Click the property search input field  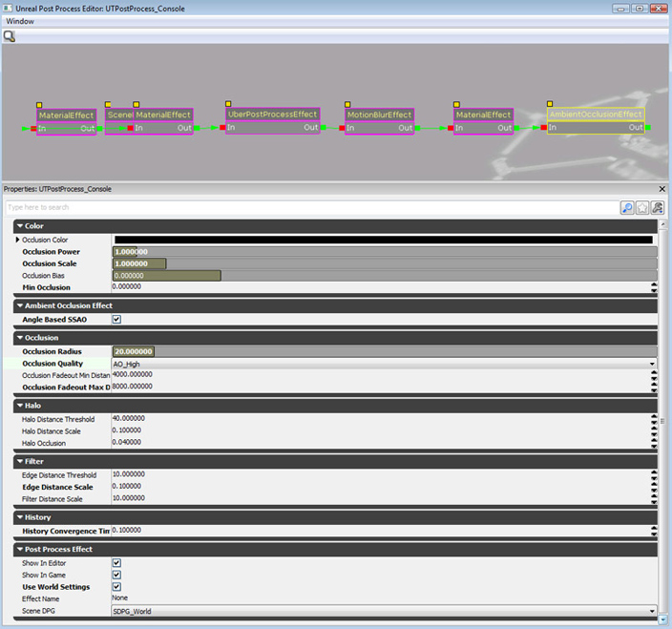coord(312,207)
